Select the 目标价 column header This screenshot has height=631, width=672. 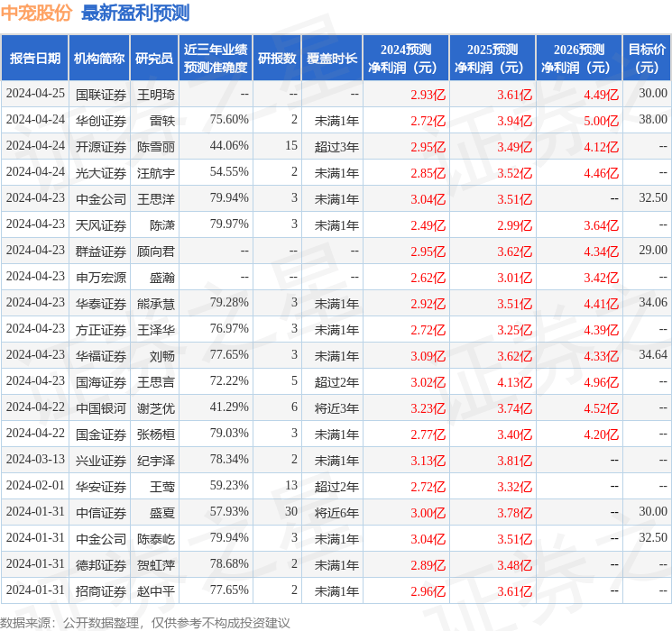click(647, 59)
